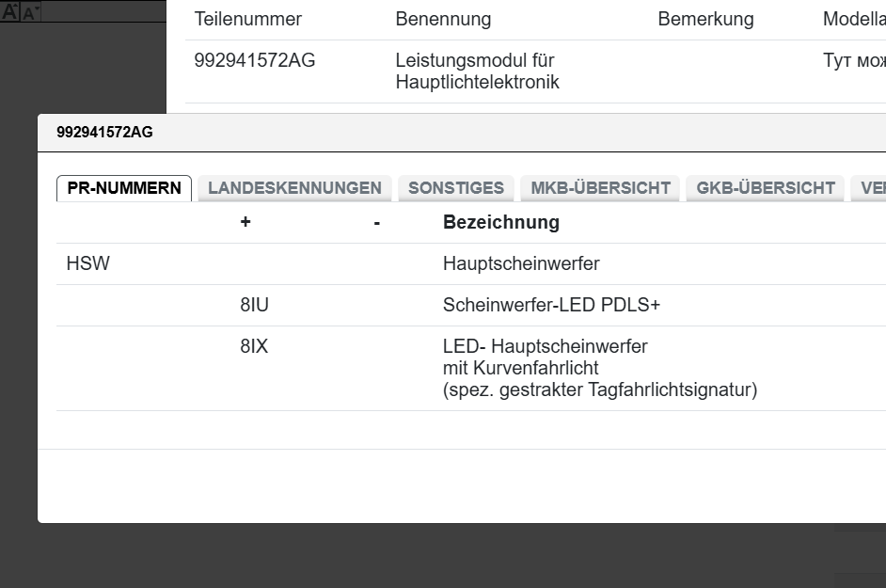This screenshot has height=588, width=886.
Task: Open the LANDESKENNUNGEN tab
Action: 294,188
